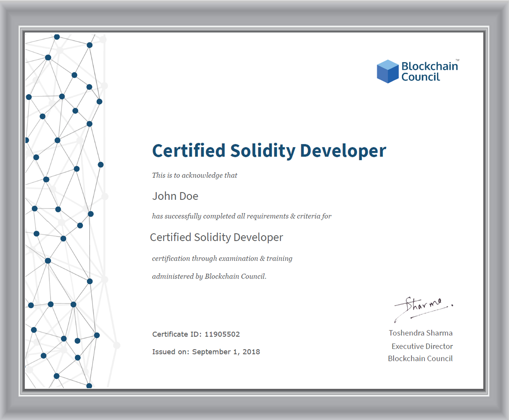
Task: Select 'Certificate ID: 11905502' text
Action: pos(196,334)
